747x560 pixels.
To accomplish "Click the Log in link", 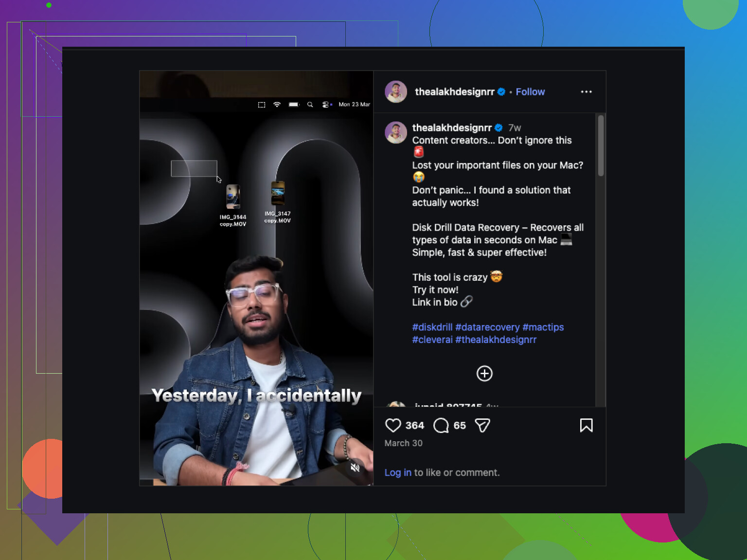I will [x=398, y=472].
